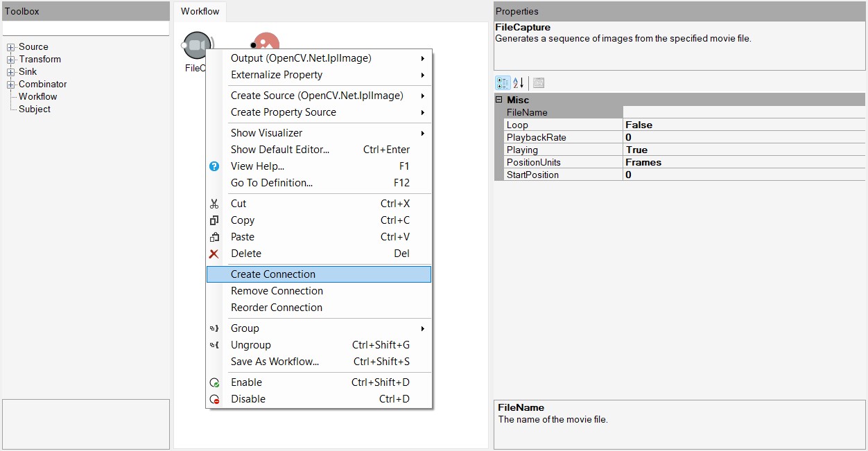Screen dimensions: 868x451
Task: Collapse the Misc property category
Action: pos(499,100)
